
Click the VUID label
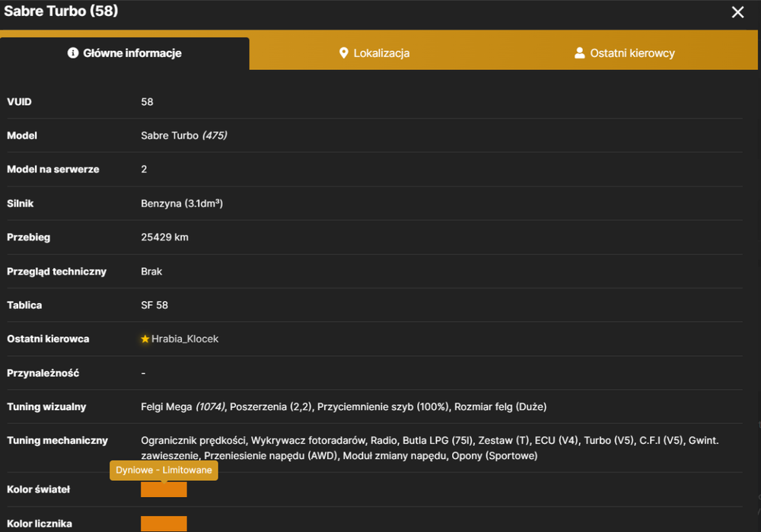coord(20,102)
